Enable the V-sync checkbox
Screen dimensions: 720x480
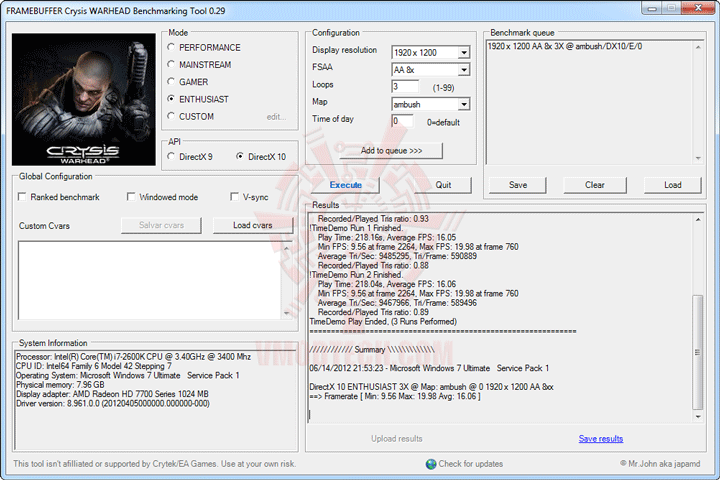point(234,197)
